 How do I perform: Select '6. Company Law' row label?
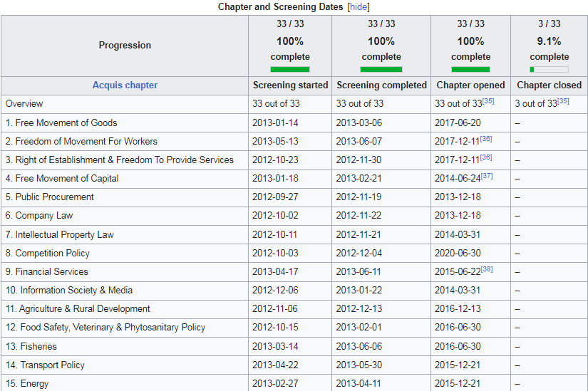coord(39,216)
